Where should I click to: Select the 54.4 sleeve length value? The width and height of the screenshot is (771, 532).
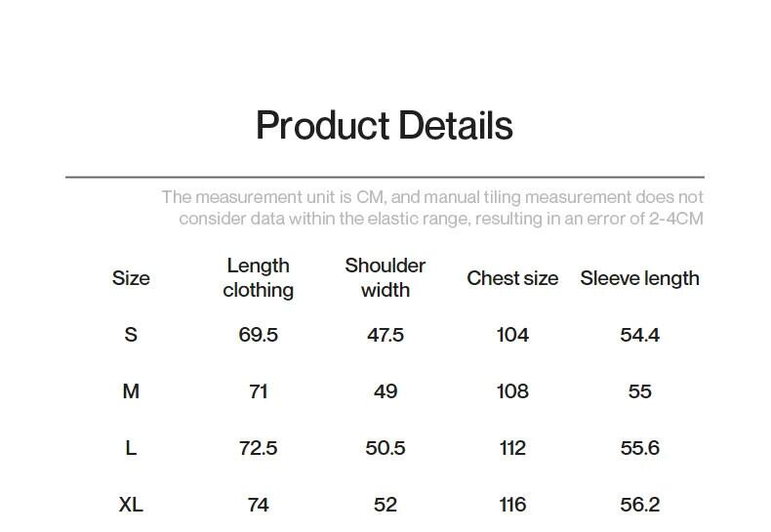pos(639,335)
